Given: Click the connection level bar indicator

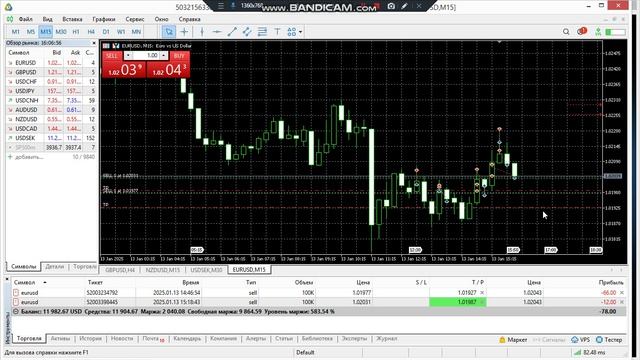Looking at the screenshot, I should (616, 32).
